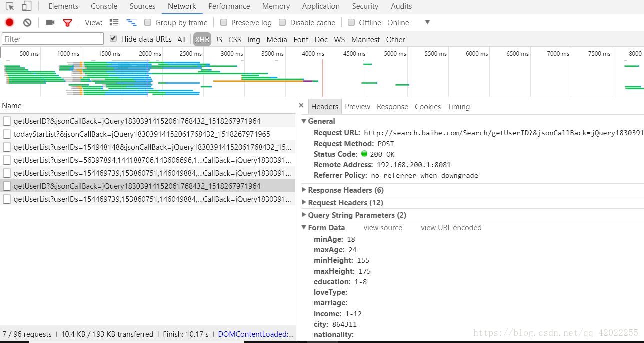Image resolution: width=644 pixels, height=343 pixels.
Task: Expand Request Headers (12)
Action: 304,203
